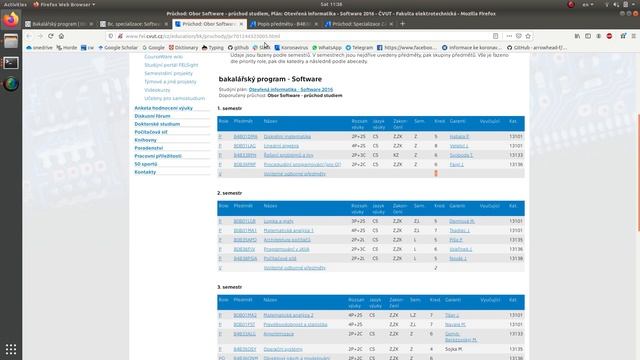
Task: Toggle reader view in the address bar
Action: point(495,36)
